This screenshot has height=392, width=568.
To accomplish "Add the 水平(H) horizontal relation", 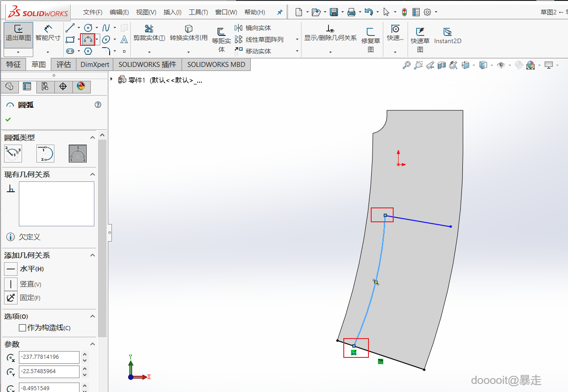I will [11, 269].
